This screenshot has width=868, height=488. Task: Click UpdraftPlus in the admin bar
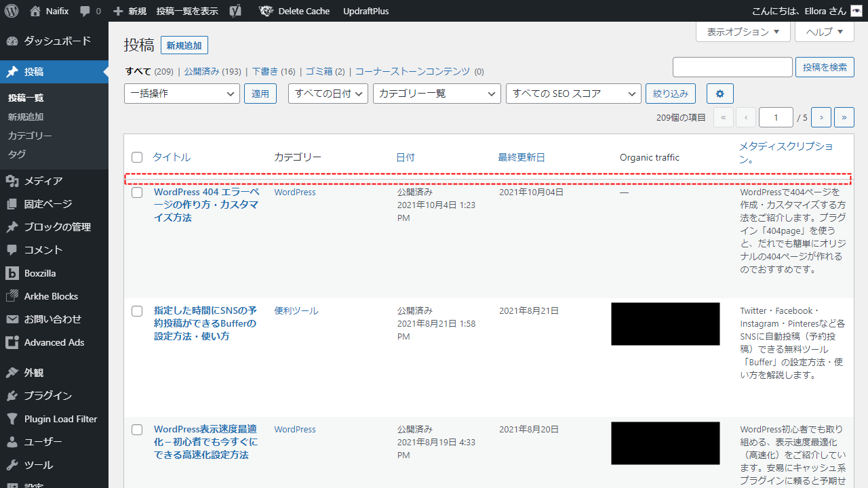coord(366,11)
